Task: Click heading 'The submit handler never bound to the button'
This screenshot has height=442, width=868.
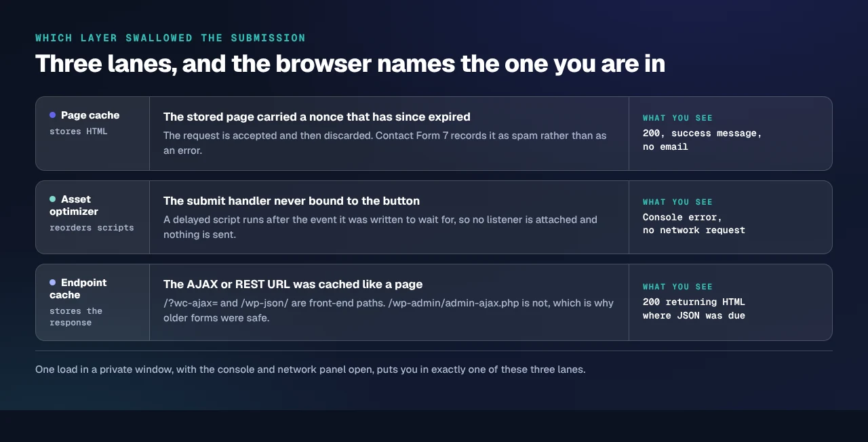Action: pyautogui.click(x=292, y=201)
